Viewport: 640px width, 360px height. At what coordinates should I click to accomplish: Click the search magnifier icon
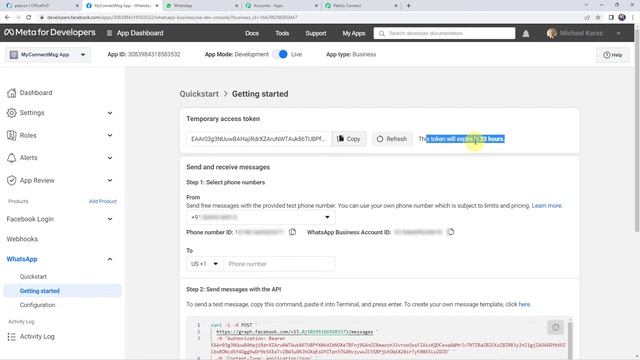pyautogui.click(x=382, y=33)
